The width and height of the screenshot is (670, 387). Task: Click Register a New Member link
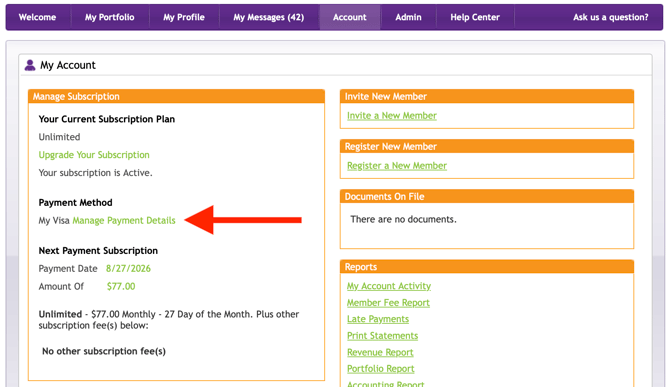[x=397, y=166]
